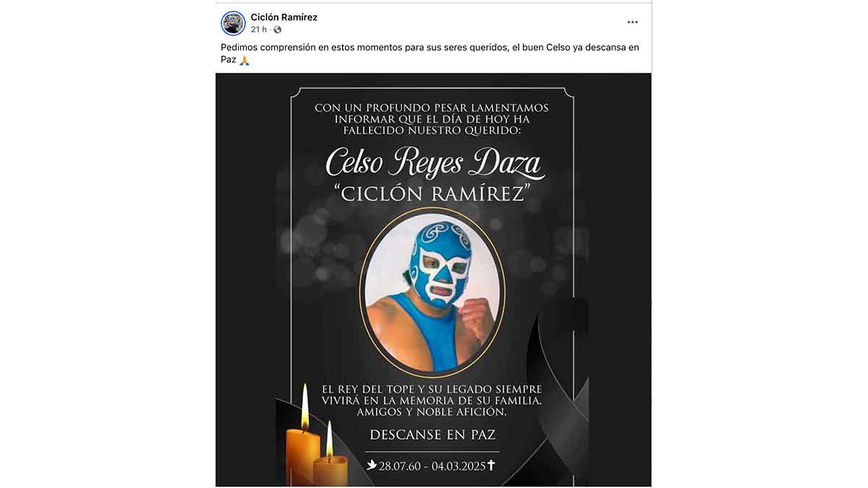Click the Celso Reyes Daza script name

pyautogui.click(x=433, y=162)
